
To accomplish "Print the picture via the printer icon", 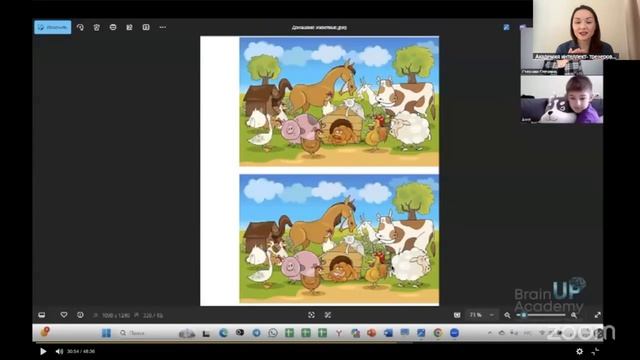I will [x=113, y=27].
